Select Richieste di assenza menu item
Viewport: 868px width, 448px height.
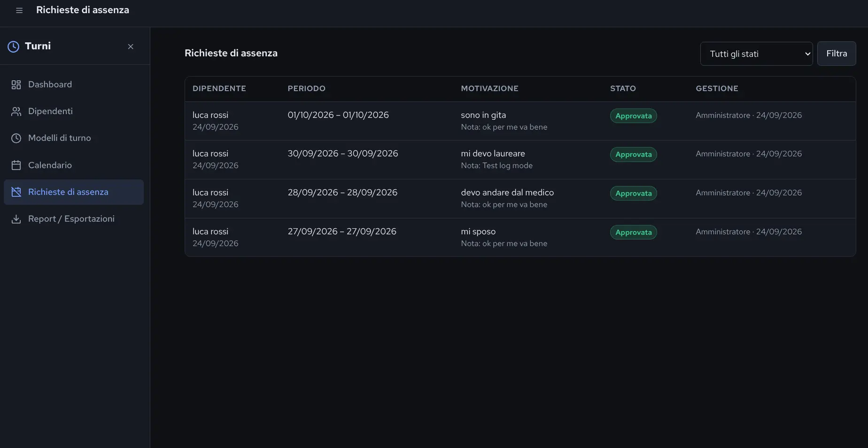click(74, 192)
